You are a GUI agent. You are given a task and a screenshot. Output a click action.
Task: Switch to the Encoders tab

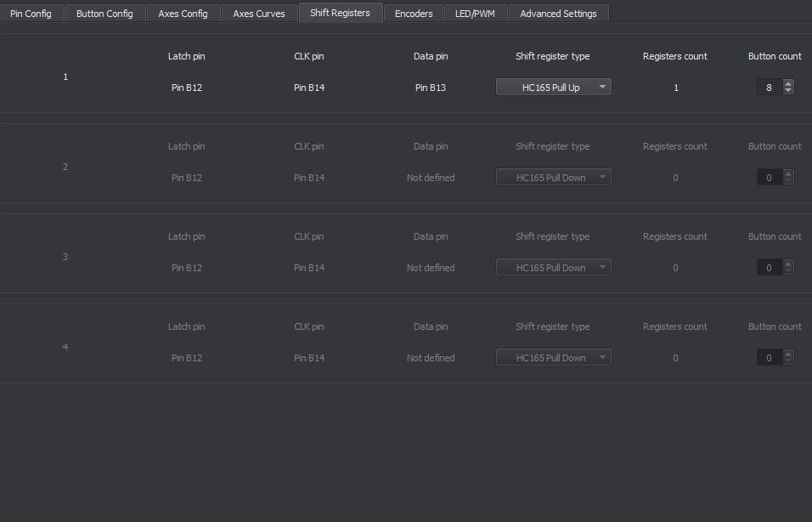[414, 14]
